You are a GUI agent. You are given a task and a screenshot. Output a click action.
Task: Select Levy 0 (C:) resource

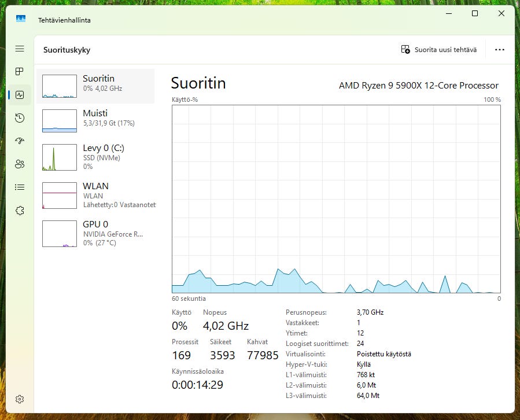pyautogui.click(x=96, y=157)
